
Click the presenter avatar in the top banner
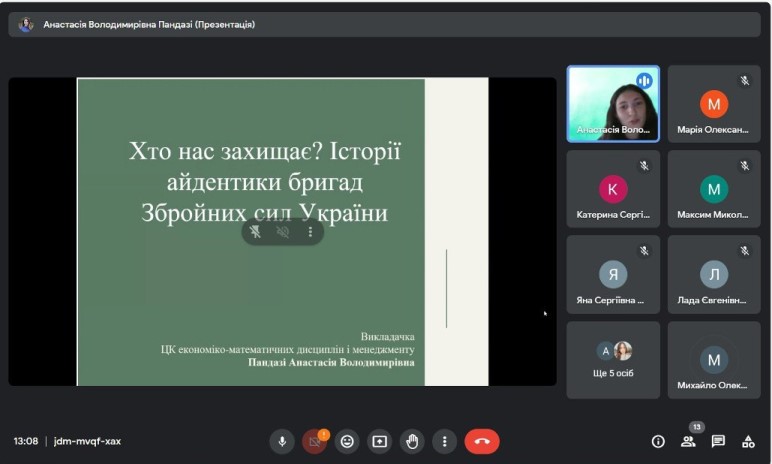(x=26, y=24)
